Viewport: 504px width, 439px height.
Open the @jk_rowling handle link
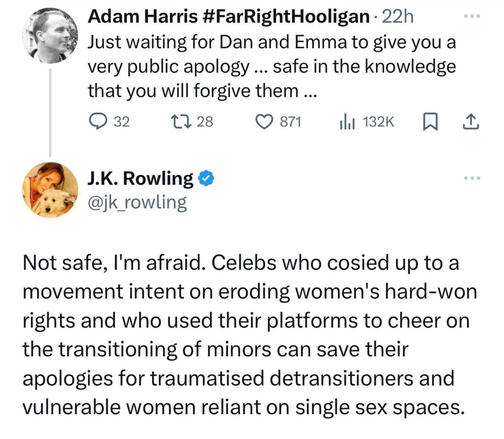[137, 202]
